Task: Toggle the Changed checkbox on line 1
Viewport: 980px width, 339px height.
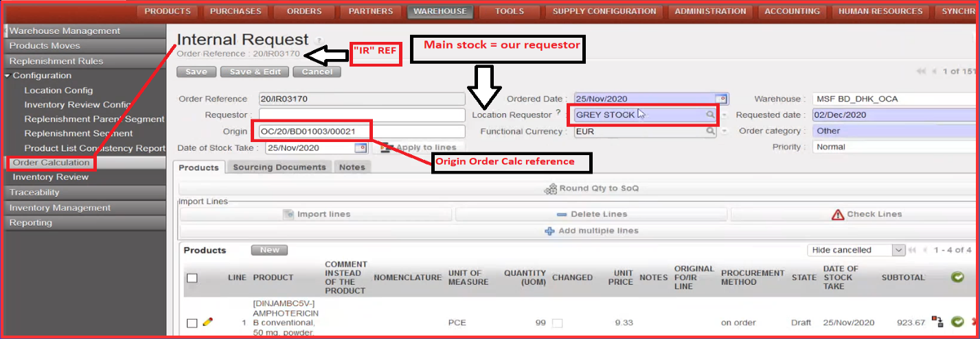Action: 558,323
